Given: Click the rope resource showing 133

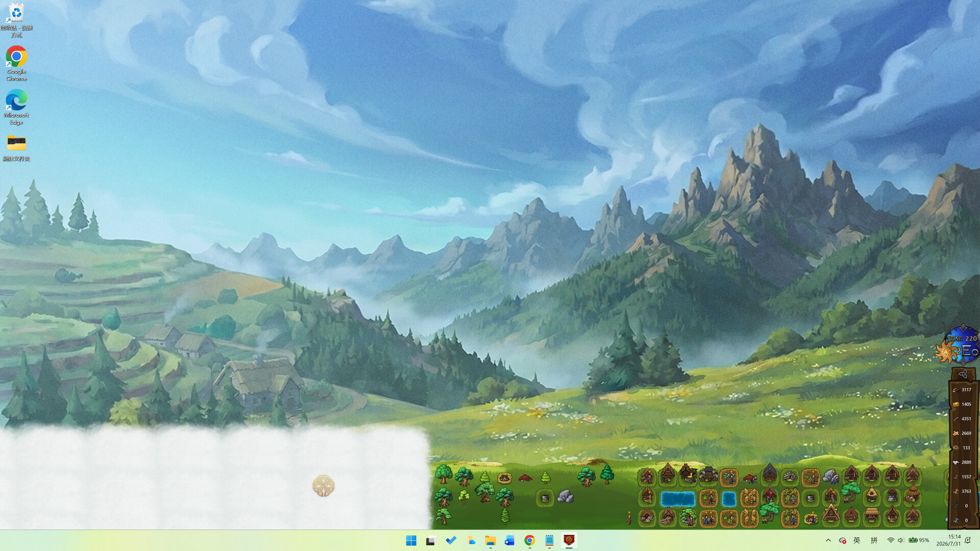Looking at the screenshot, I should (962, 448).
